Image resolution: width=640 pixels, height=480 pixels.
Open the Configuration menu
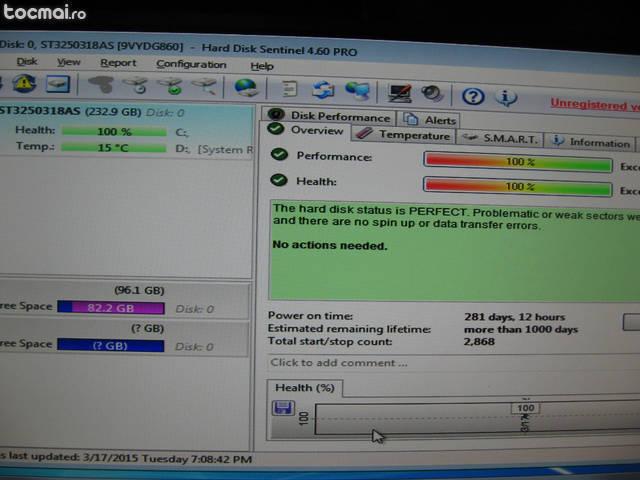191,64
